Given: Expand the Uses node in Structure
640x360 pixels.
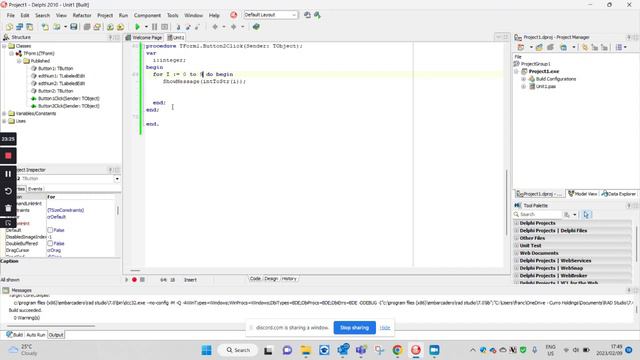Looking at the screenshot, I should [4, 121].
